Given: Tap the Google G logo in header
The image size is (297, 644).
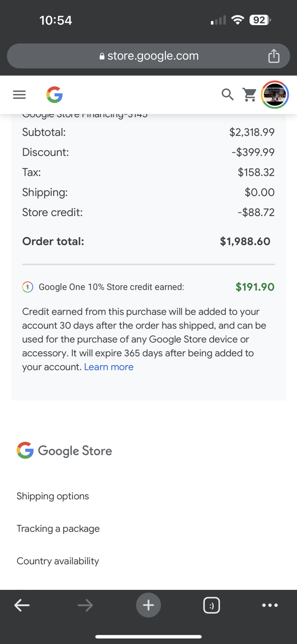Looking at the screenshot, I should point(54,95).
